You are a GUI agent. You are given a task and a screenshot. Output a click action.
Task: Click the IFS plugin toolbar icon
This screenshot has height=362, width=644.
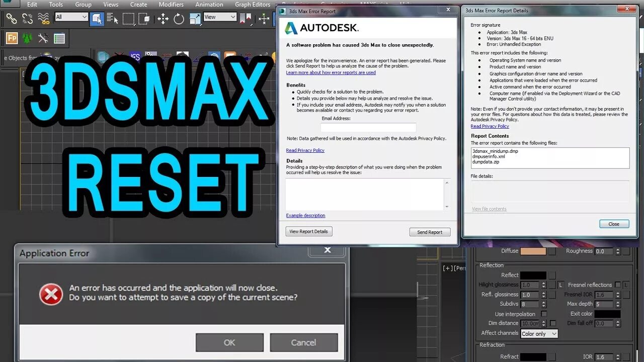[x=135, y=57]
